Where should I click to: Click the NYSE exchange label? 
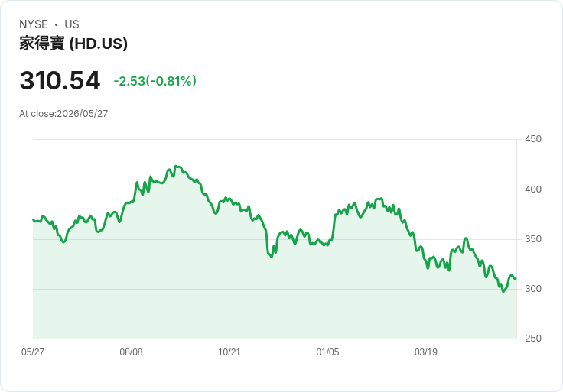pyautogui.click(x=33, y=24)
